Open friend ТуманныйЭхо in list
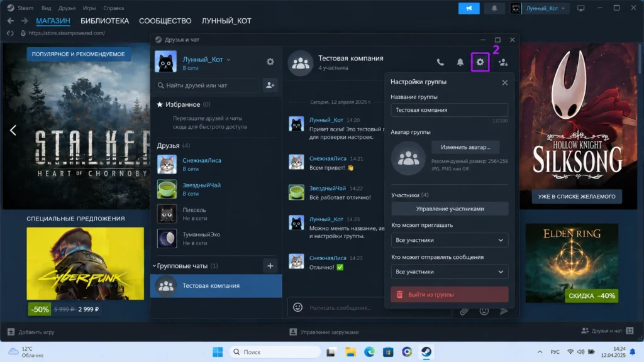Screen dimensions: 644x362 click(x=216, y=238)
